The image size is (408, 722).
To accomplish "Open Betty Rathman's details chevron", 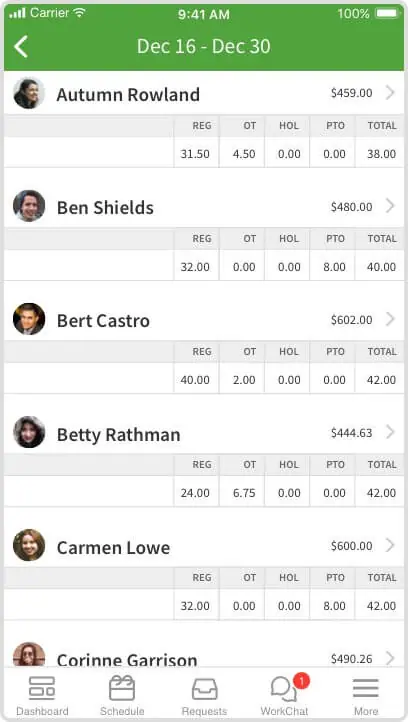I will (x=390, y=432).
